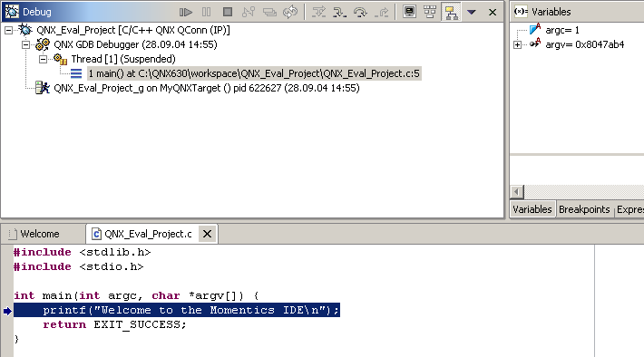Open the Debug view dropdown menu

click(x=472, y=13)
